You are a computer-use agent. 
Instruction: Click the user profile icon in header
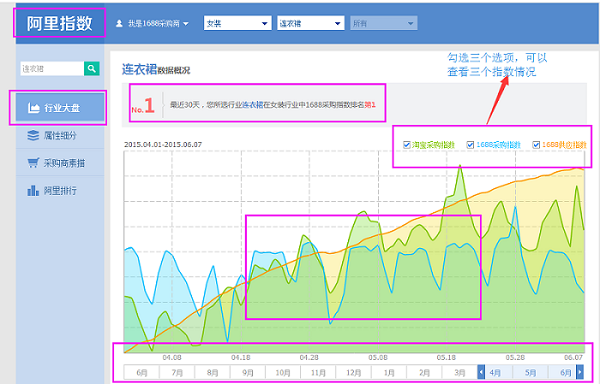119,23
